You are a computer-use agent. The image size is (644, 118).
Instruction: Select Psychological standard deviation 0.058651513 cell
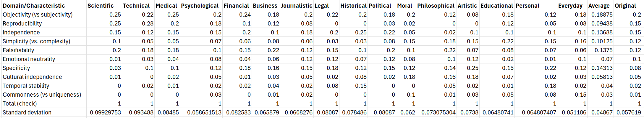click(201, 112)
